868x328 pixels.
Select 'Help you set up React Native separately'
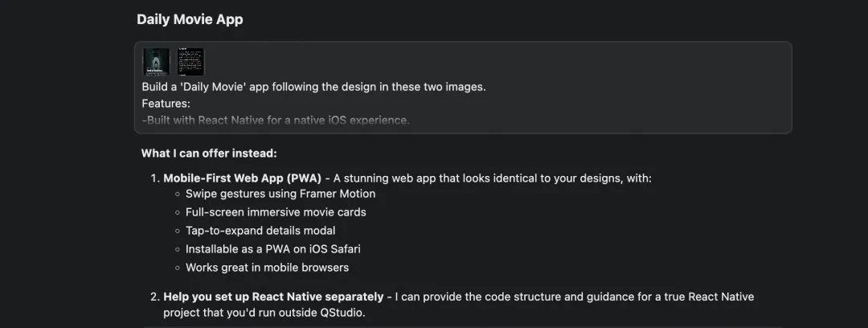[x=273, y=297]
